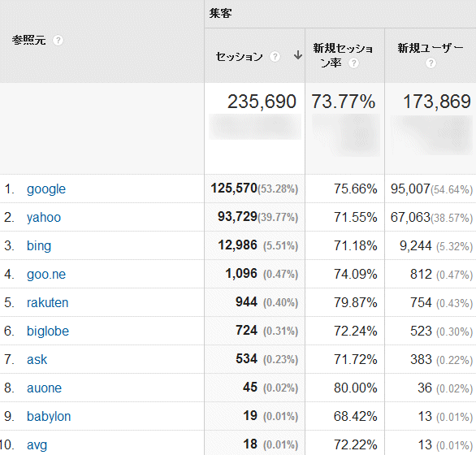Viewport: 476px width, 455px height.
Task: Click the 参照元 column header
Action: point(29,40)
